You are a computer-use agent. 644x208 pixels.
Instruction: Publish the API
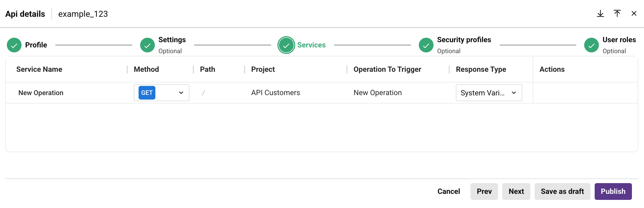(613, 191)
